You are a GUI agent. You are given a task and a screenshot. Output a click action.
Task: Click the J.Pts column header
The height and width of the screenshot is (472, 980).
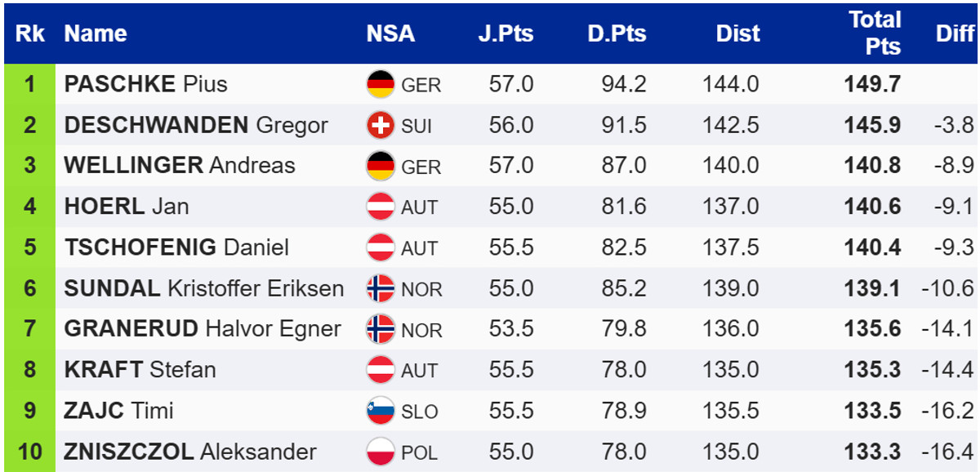506,33
